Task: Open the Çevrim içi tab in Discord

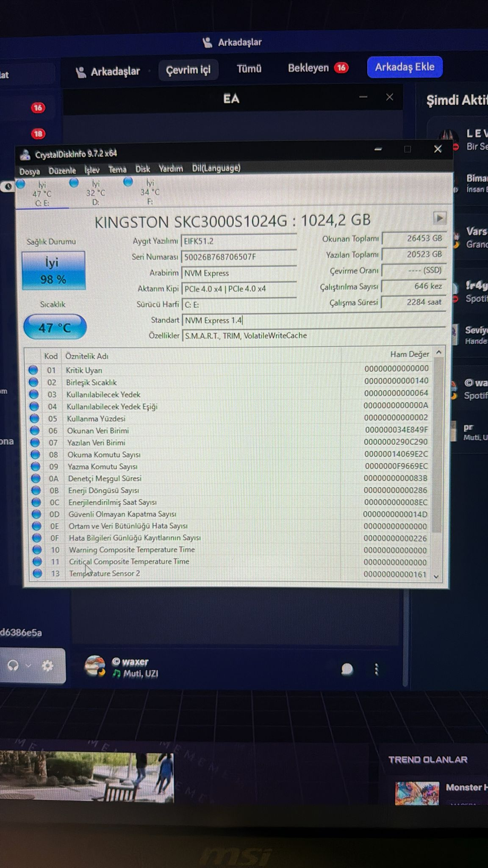Action: (x=188, y=70)
